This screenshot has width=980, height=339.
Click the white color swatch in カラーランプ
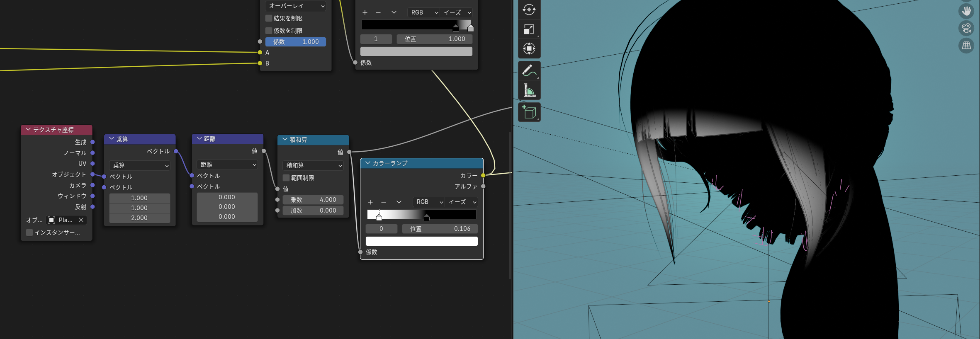[x=422, y=241]
